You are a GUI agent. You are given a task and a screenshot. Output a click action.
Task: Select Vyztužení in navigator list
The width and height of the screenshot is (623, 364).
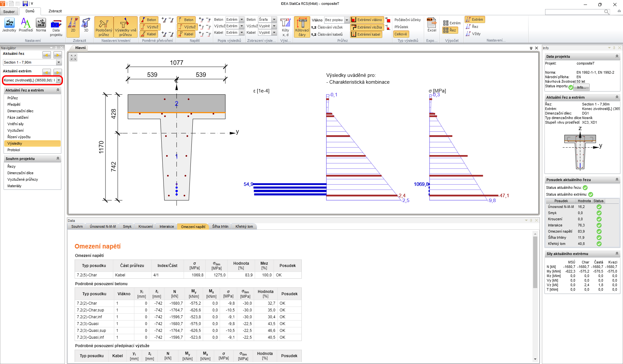tap(16, 130)
